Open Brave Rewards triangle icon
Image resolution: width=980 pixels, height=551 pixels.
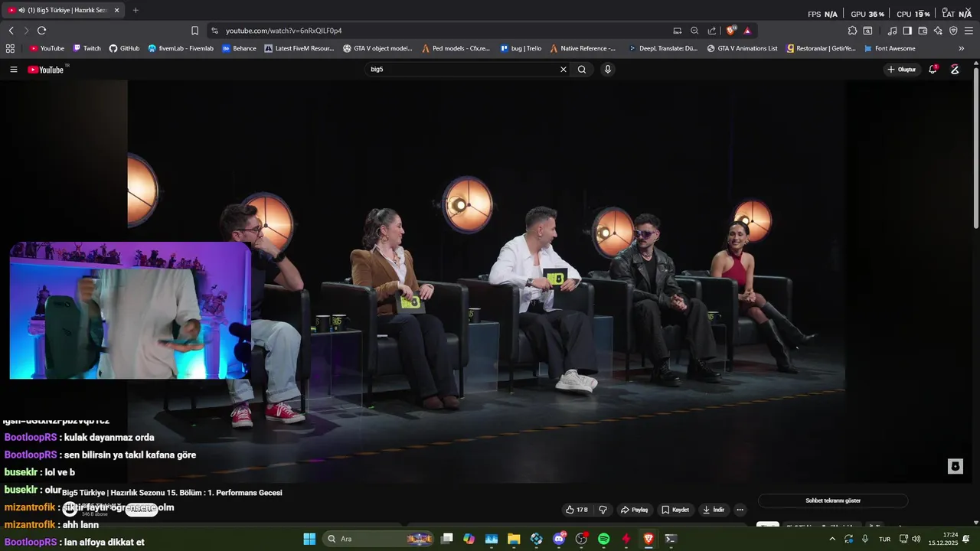coord(747,31)
